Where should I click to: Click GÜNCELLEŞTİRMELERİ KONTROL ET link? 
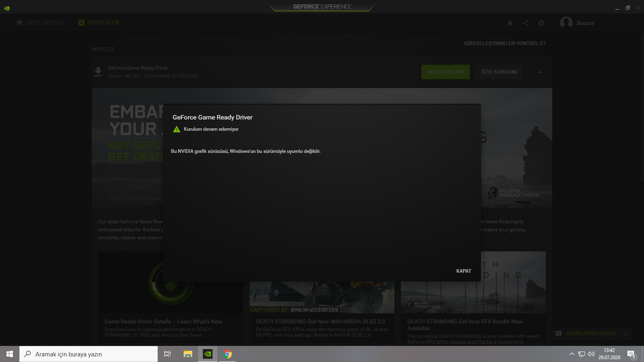(505, 43)
